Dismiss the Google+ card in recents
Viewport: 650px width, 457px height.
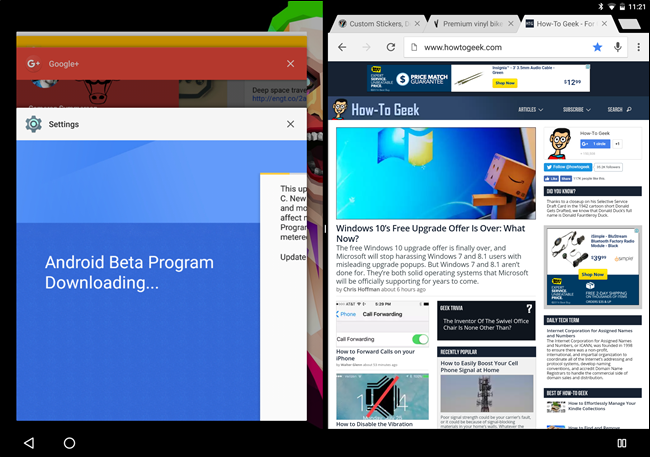click(291, 63)
